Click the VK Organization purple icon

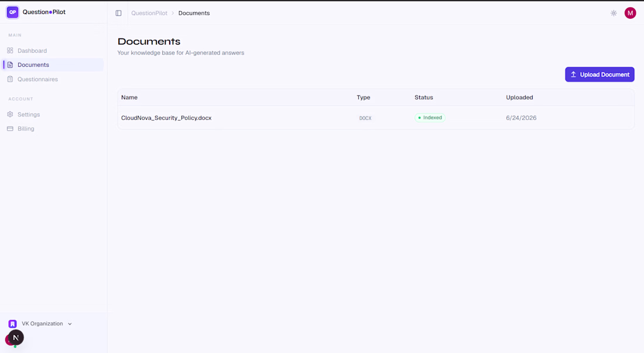point(13,324)
